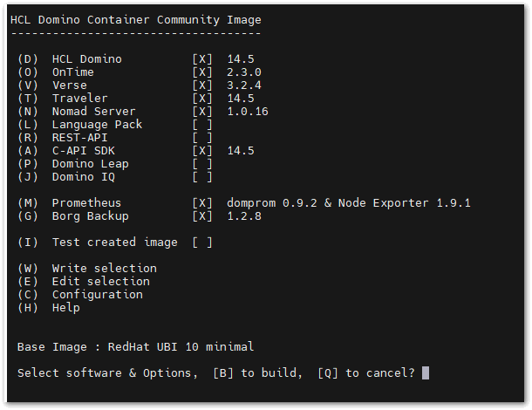Enable the Domino Leap checkbox
Image resolution: width=532 pixels, height=410 pixels.
[202, 164]
